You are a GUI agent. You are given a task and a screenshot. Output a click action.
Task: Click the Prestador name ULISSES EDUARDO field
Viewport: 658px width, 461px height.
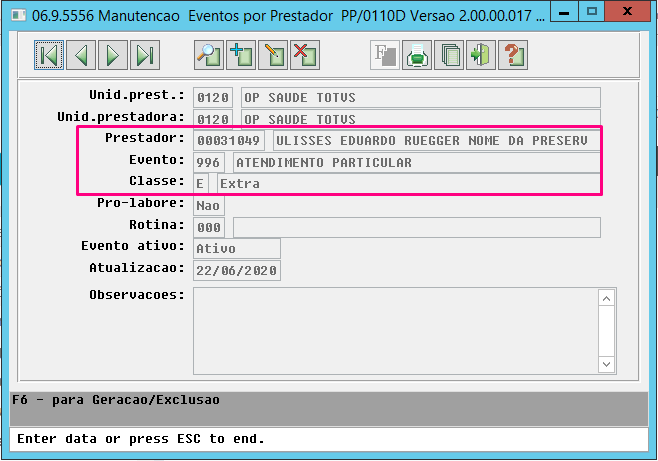point(436,141)
